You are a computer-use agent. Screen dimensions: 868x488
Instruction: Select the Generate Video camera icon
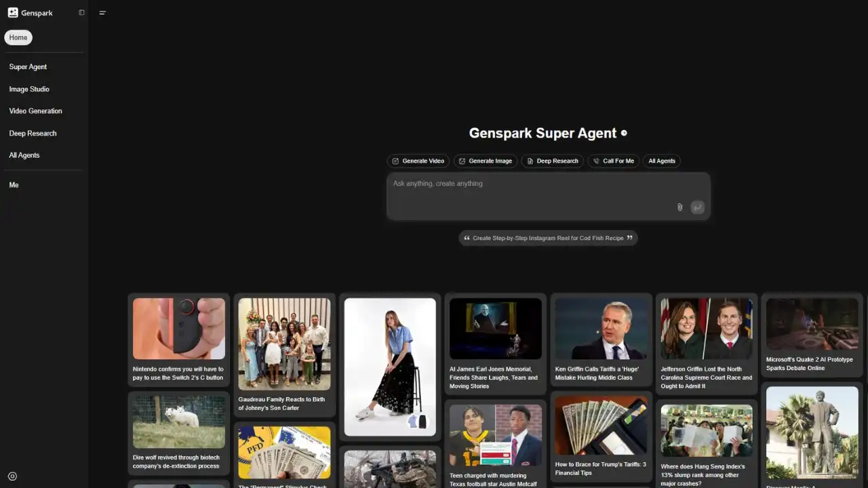(x=396, y=161)
